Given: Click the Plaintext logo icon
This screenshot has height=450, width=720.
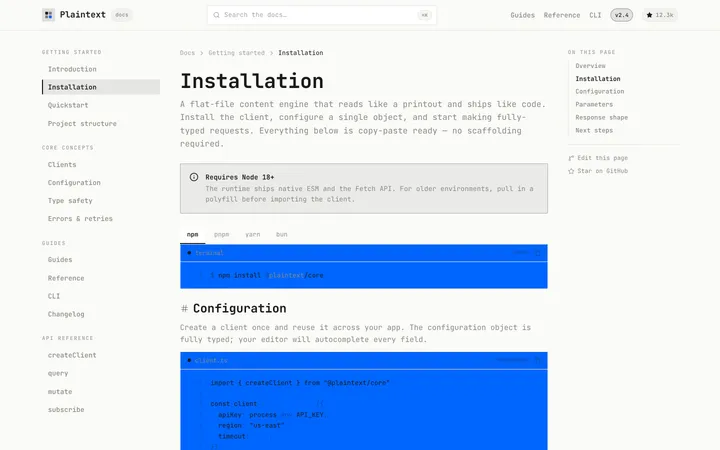Looking at the screenshot, I should coord(48,15).
